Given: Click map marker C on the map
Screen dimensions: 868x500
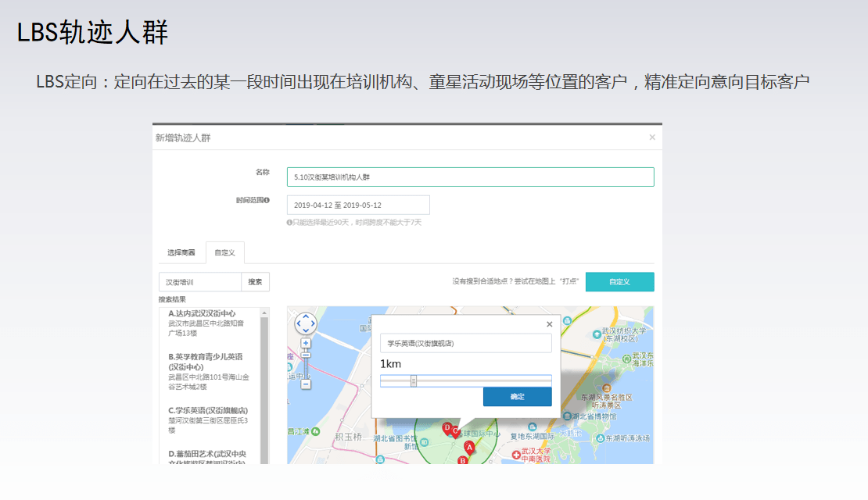Looking at the screenshot, I should (x=455, y=430).
